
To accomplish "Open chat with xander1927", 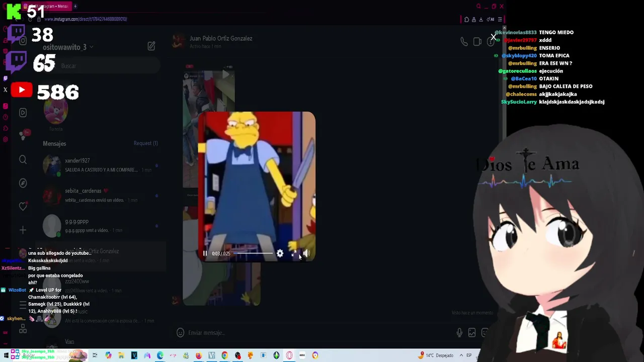I will pos(101,165).
